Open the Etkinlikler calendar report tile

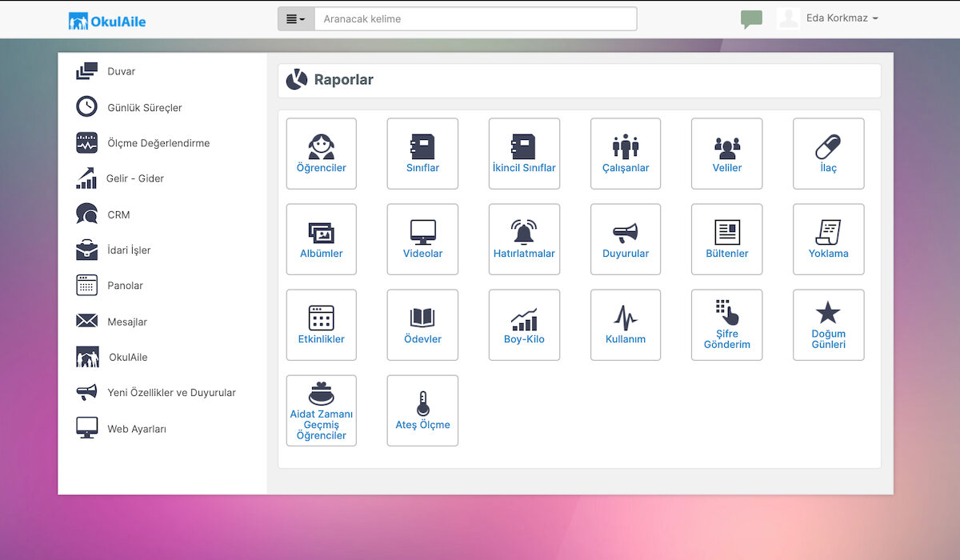click(x=322, y=325)
